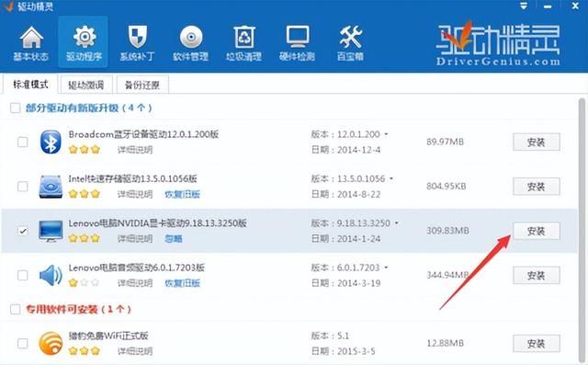Click the 部分驱动有新版升级（4个） heading

click(89, 108)
